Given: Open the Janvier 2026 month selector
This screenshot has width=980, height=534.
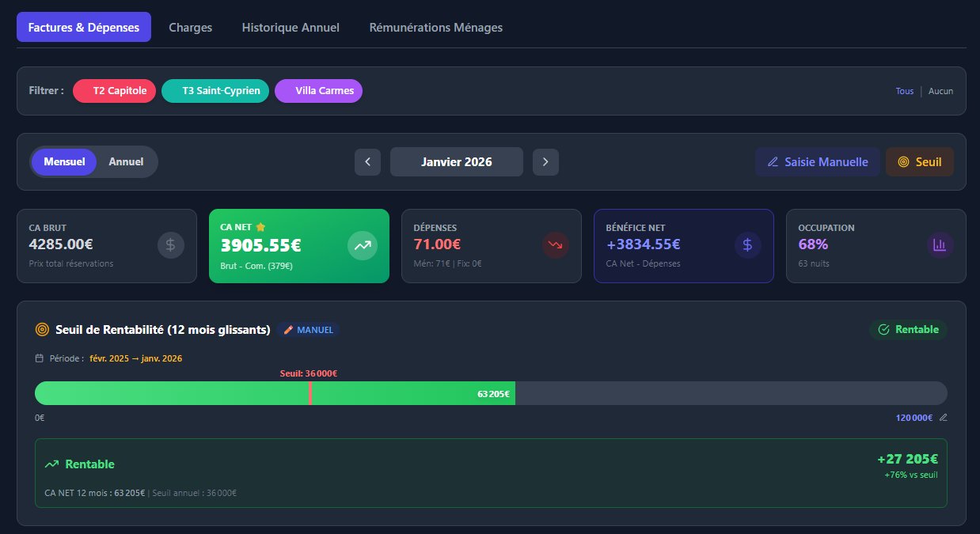Looking at the screenshot, I should tap(456, 162).
